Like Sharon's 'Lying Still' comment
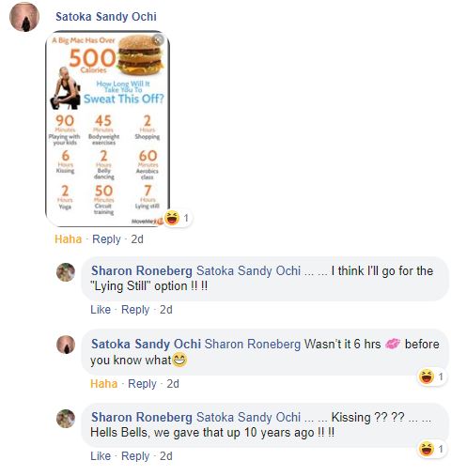The height and width of the screenshot is (476, 451). [101, 310]
